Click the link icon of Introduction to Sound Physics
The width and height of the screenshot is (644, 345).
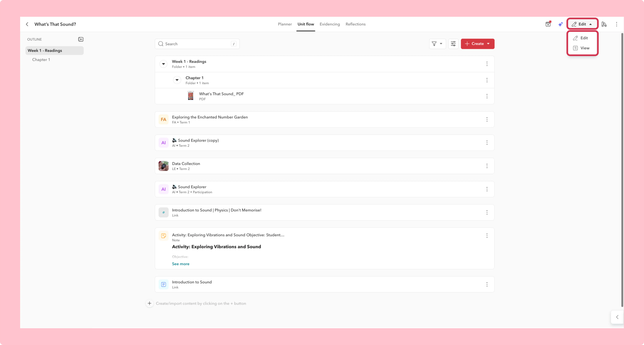(x=164, y=212)
